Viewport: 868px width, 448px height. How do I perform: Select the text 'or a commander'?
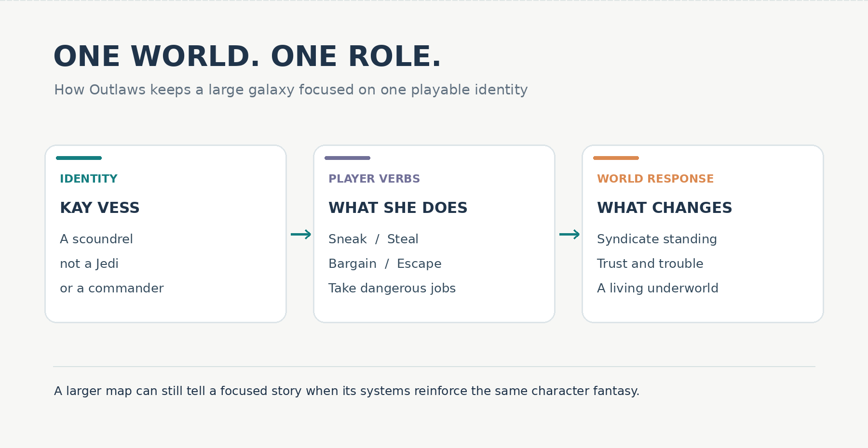coord(112,288)
